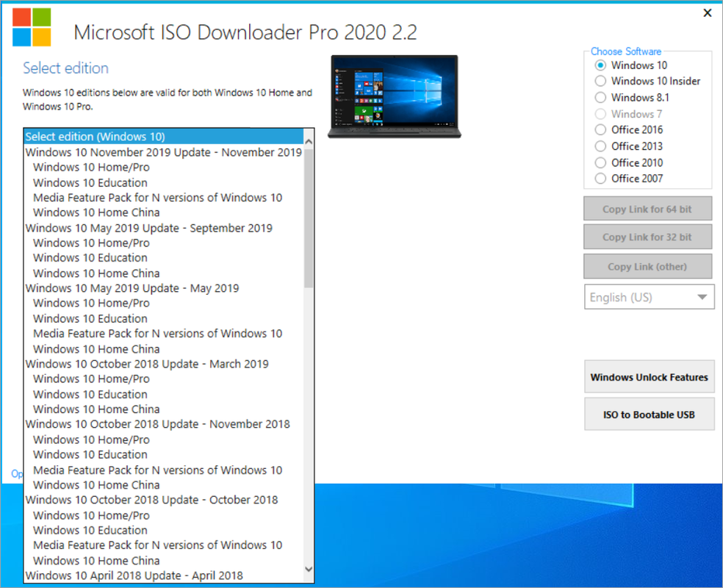
Task: Click Copy Link for 32 bit
Action: click(647, 237)
